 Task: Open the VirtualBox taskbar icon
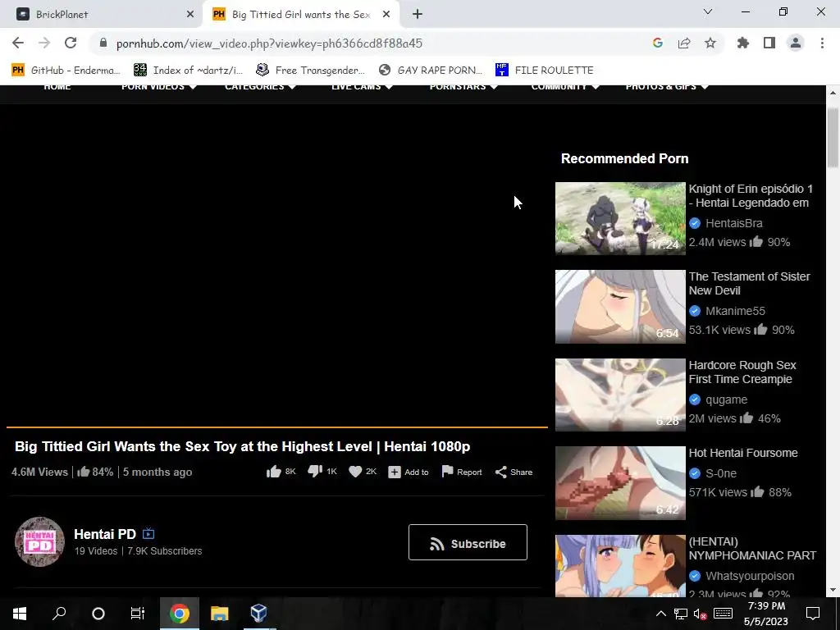(258, 614)
